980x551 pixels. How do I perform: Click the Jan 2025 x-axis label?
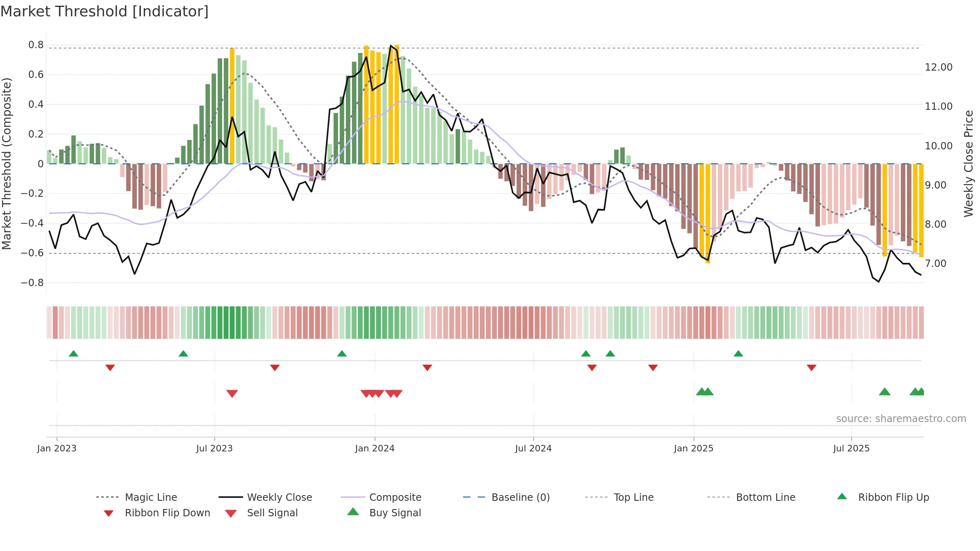(x=694, y=448)
